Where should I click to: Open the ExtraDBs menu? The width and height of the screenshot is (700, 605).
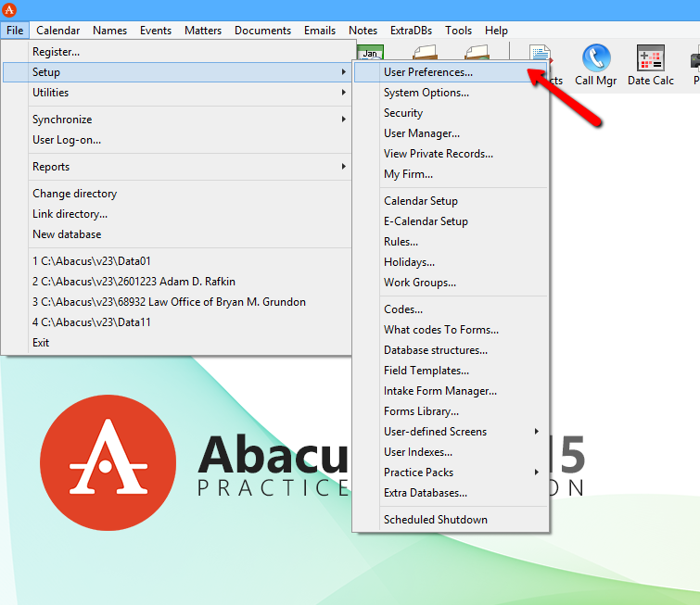click(x=411, y=31)
